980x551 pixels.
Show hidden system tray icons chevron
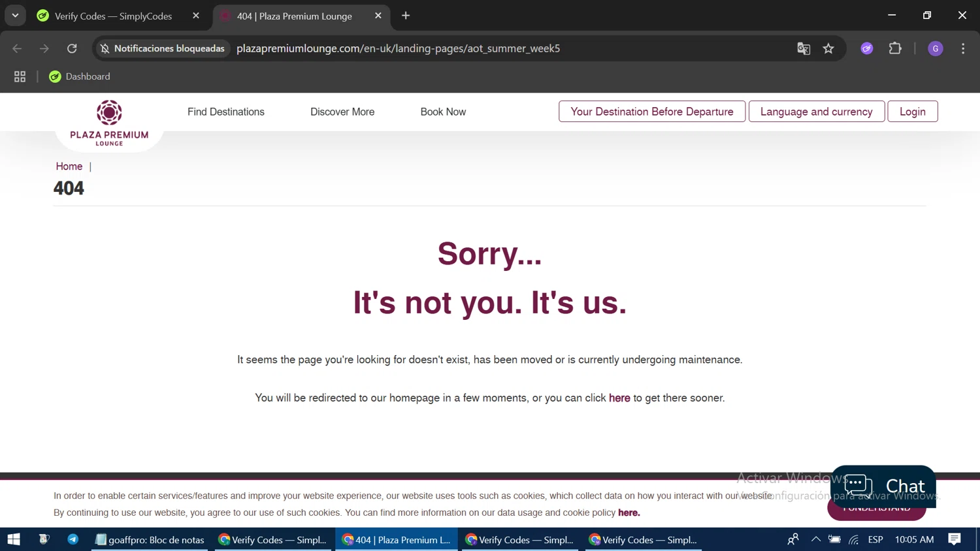click(x=815, y=539)
